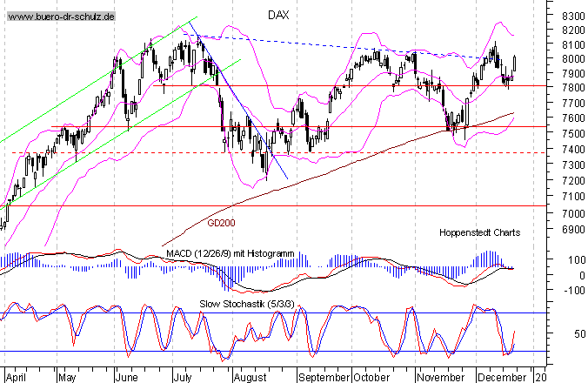Image resolution: width=588 pixels, height=383 pixels.
Task: Click the www.buero-dr-schulz.de label
Action: 61,17
